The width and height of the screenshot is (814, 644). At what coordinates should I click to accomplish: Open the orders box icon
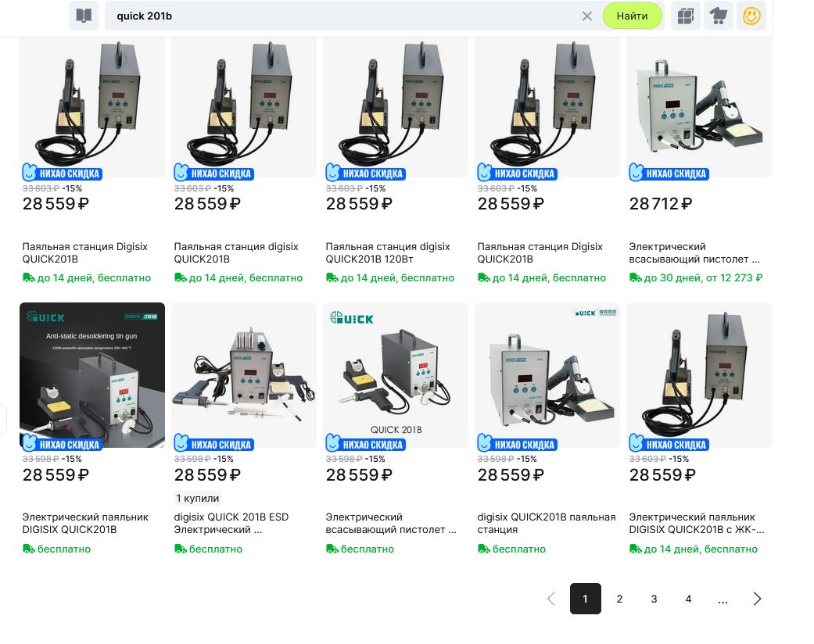click(x=685, y=16)
